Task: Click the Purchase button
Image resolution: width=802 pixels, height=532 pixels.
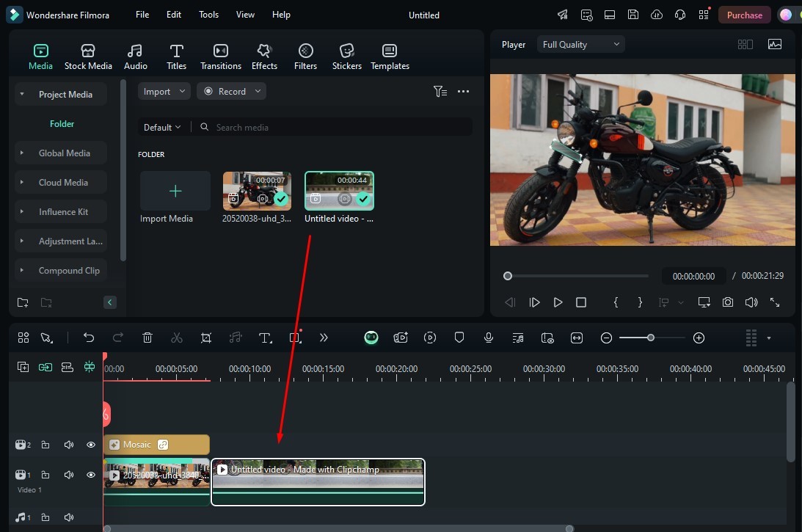Action: (x=744, y=15)
